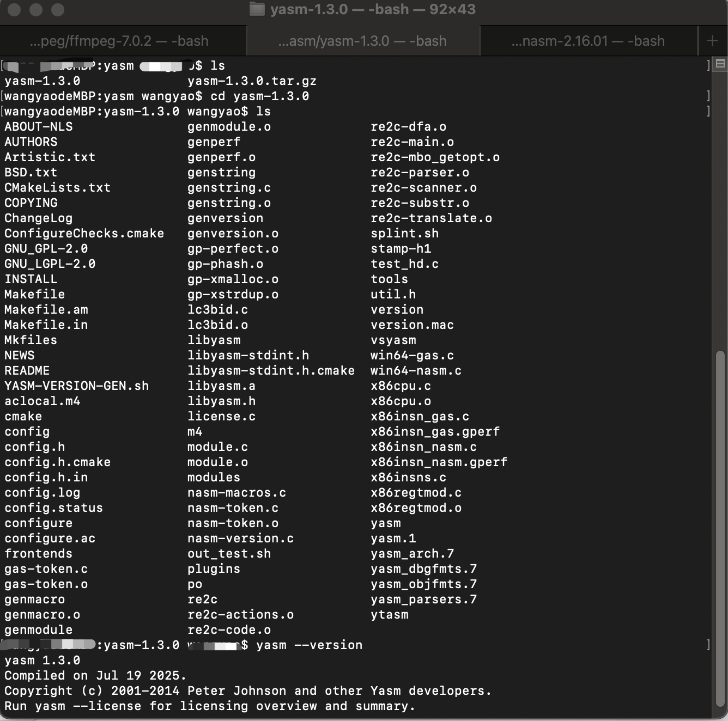Click x86insn_gas.gperf file name

435,431
